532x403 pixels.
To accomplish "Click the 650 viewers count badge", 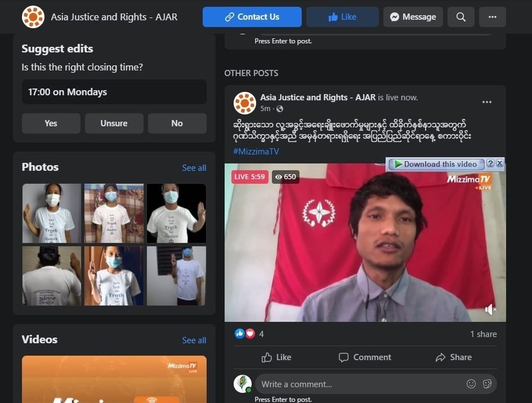I will 285,176.
